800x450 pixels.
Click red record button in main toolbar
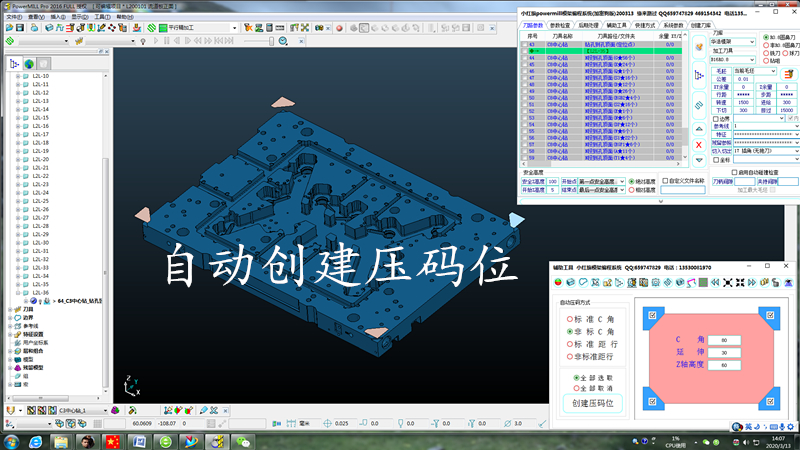[339, 28]
